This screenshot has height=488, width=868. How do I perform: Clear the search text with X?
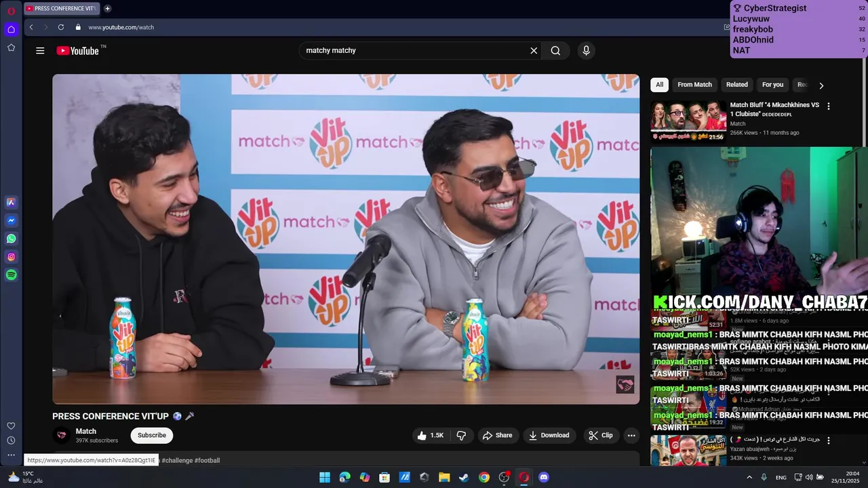(534, 51)
